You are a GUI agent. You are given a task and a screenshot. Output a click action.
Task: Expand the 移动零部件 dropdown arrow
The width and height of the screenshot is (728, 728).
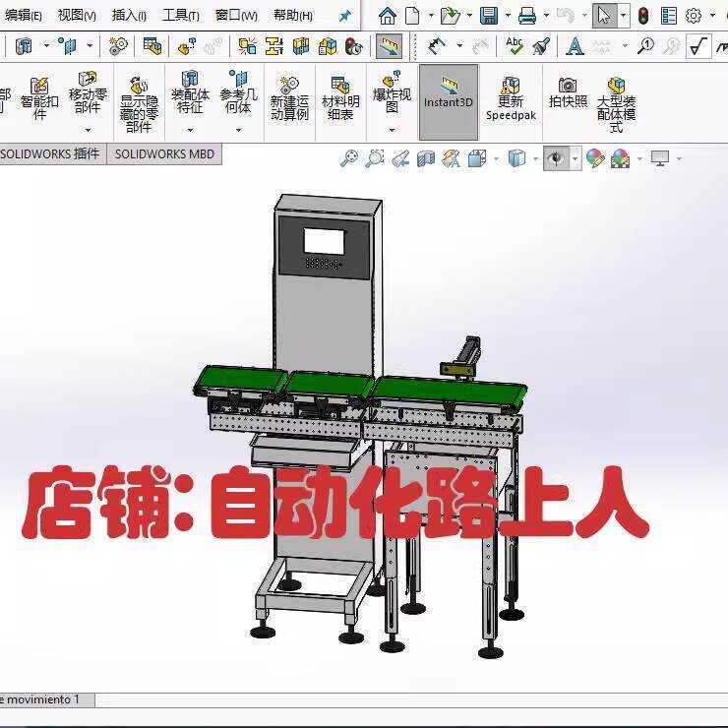[x=88, y=130]
